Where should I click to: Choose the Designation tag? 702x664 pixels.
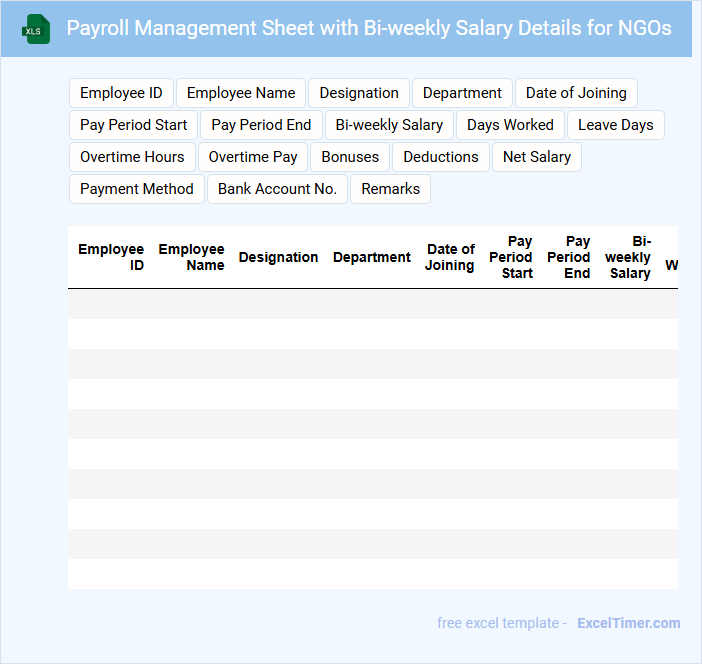tap(359, 93)
